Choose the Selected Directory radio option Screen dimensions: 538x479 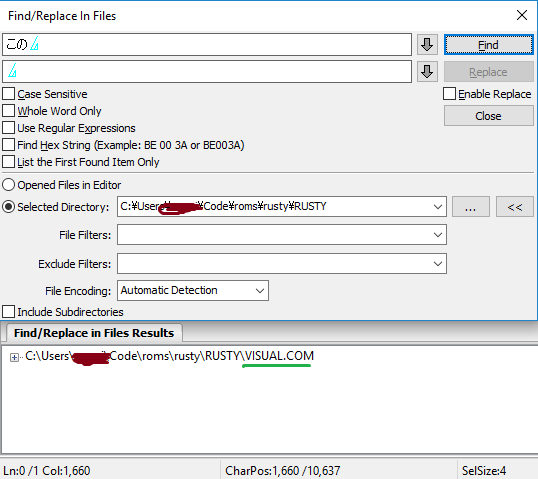click(x=9, y=207)
